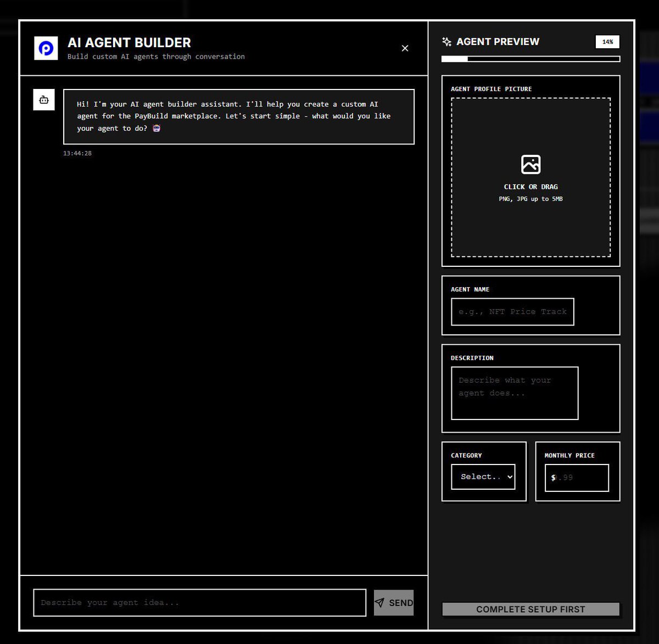This screenshot has height=644, width=659.
Task: Click the PNG, JPG up to 5MB text
Action: [x=530, y=199]
